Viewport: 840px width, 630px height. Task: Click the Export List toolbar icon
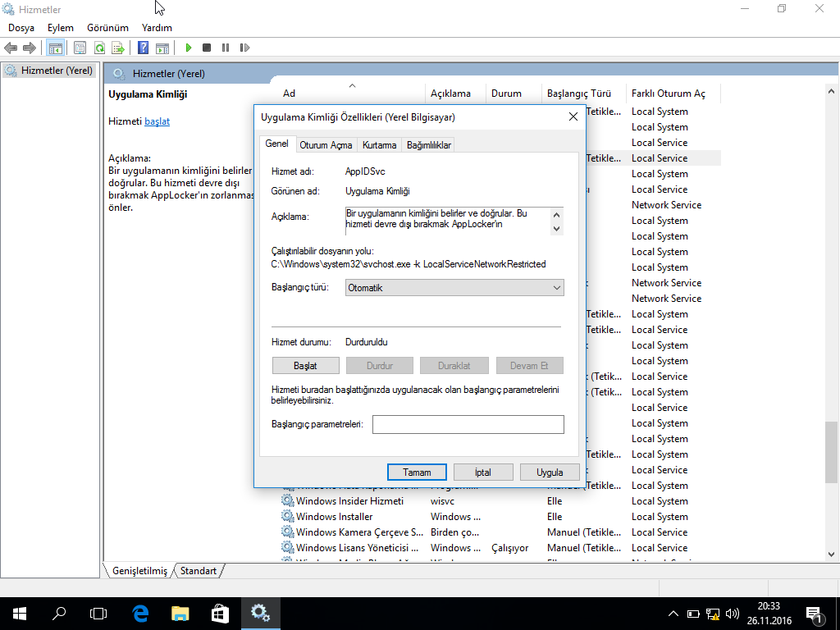(x=118, y=48)
